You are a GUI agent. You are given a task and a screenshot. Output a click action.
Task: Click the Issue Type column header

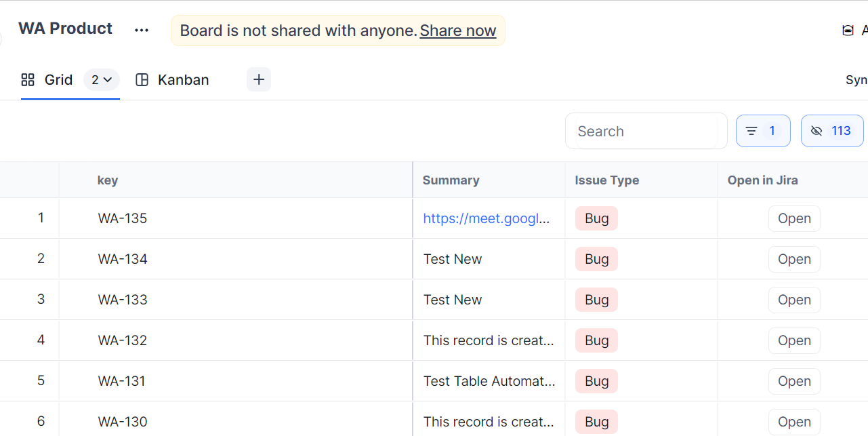tap(606, 180)
